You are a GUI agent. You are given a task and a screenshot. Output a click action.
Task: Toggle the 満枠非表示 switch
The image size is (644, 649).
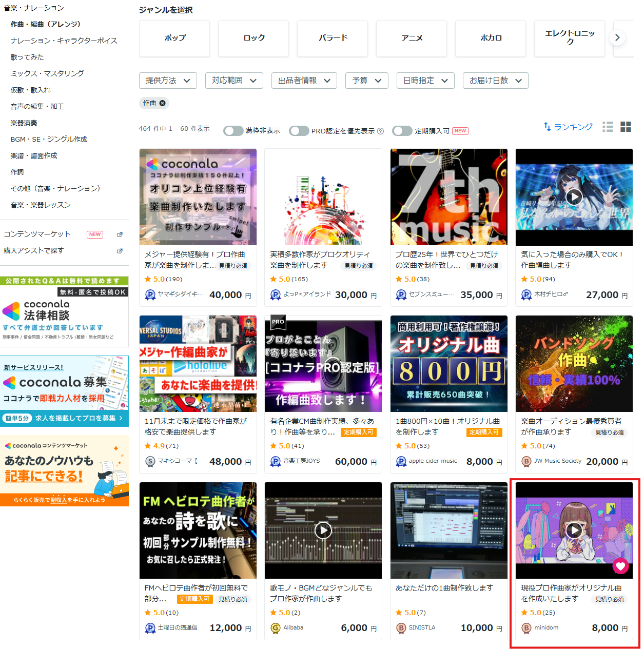(x=233, y=131)
